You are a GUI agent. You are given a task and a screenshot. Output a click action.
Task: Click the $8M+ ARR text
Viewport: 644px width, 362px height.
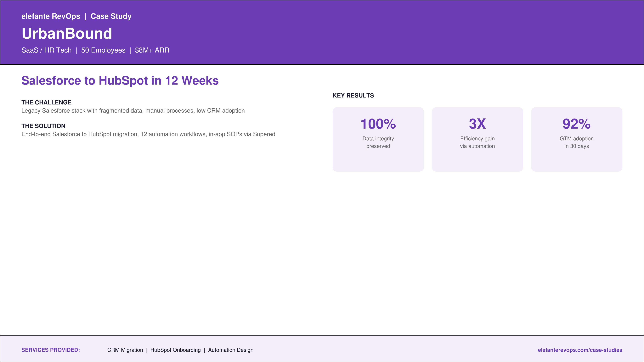point(152,50)
